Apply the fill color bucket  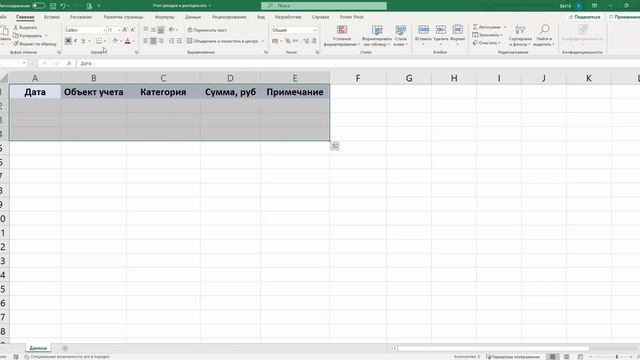click(115, 41)
